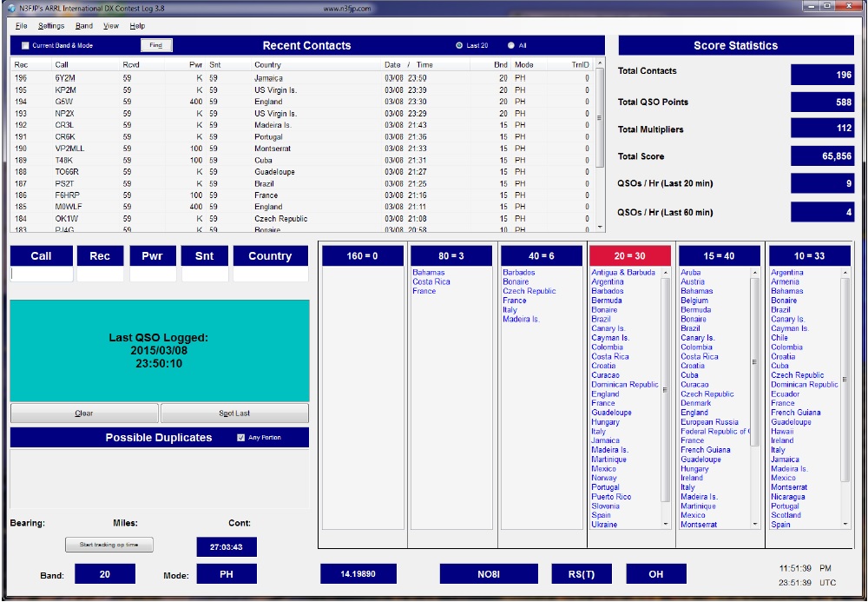Image resolution: width=868 pixels, height=602 pixels.
Task: Click the 14.19890 frequency box
Action: [x=358, y=573]
